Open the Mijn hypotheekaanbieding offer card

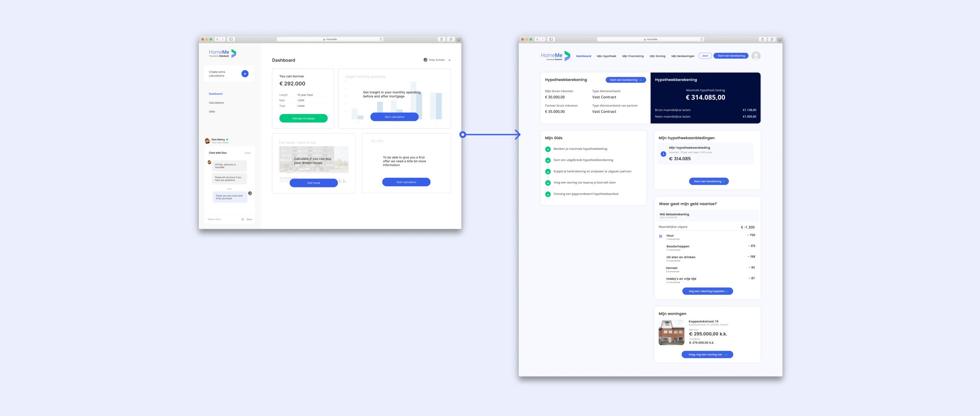(x=706, y=154)
